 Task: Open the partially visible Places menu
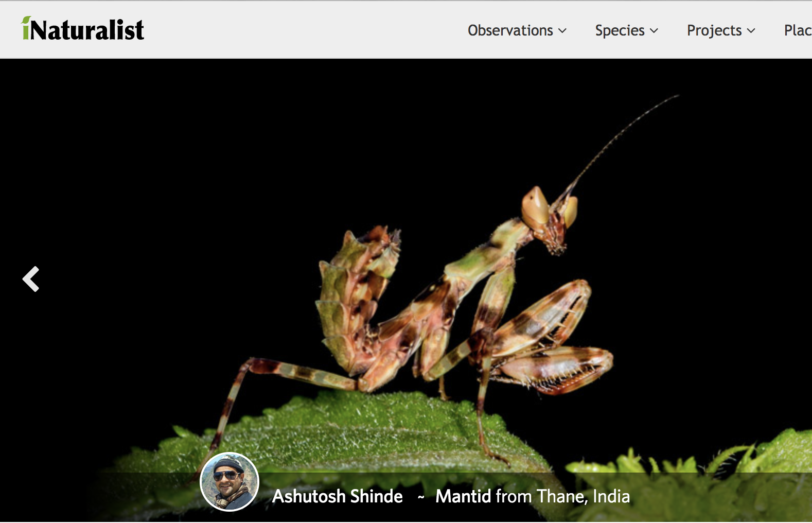[x=798, y=30]
